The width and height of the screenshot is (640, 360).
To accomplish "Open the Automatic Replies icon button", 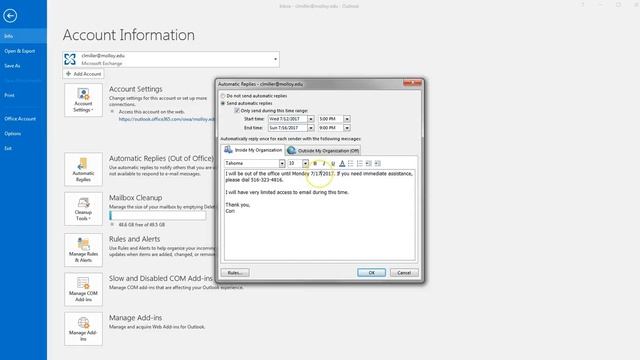I will (x=83, y=169).
